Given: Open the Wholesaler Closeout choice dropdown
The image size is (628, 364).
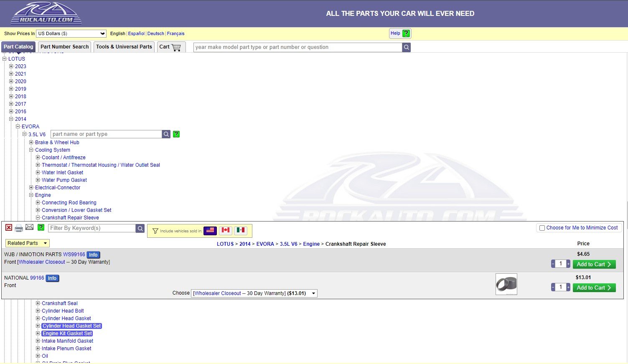Looking at the screenshot, I should [254, 293].
